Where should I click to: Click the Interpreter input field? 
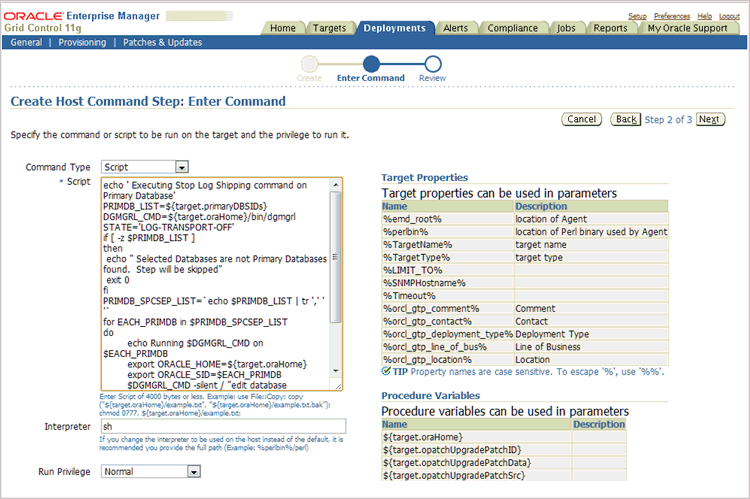point(223,426)
